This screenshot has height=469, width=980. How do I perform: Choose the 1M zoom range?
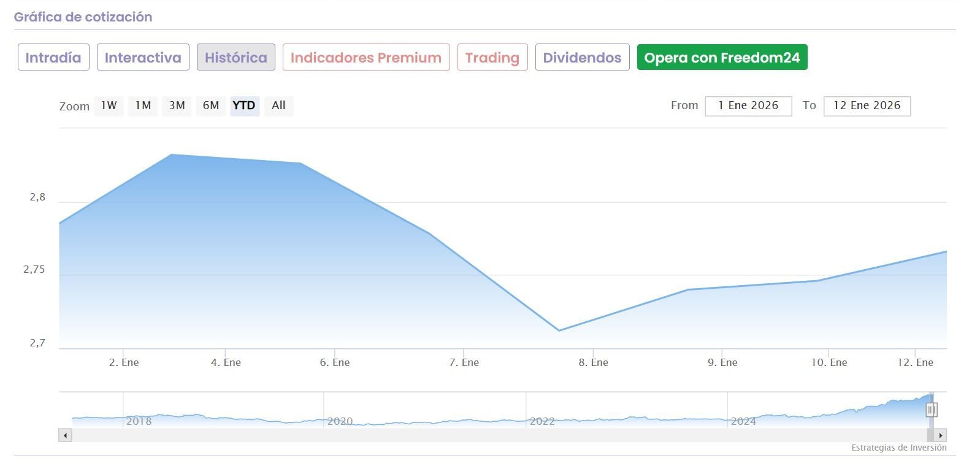tap(143, 105)
